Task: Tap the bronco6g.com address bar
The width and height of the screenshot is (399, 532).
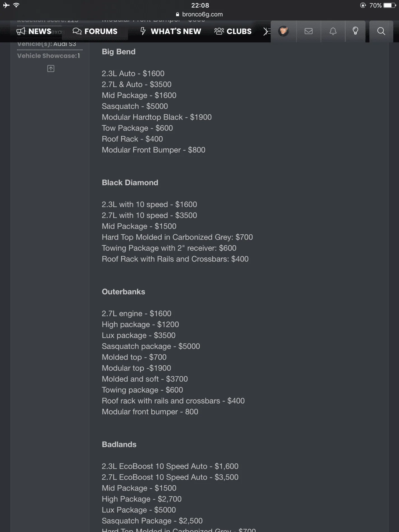Action: click(x=199, y=14)
